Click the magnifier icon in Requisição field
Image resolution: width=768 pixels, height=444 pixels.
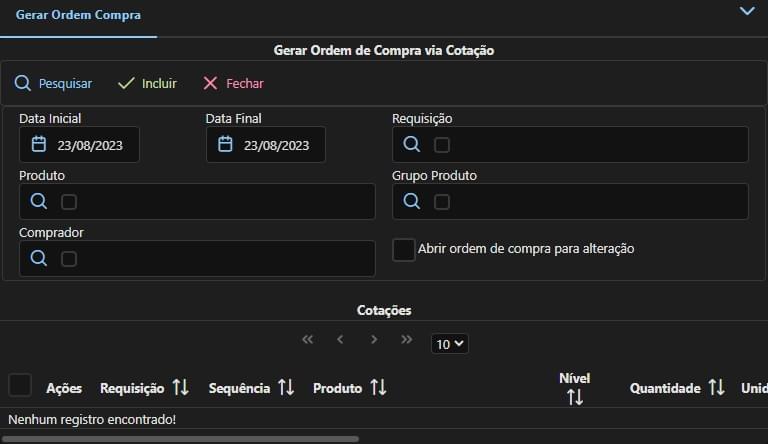(x=411, y=145)
